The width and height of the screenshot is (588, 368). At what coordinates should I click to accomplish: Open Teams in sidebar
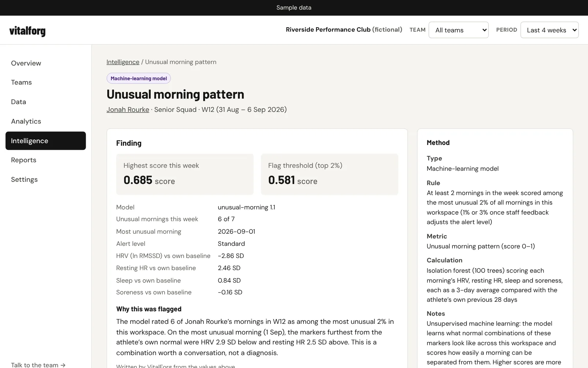coord(46,82)
